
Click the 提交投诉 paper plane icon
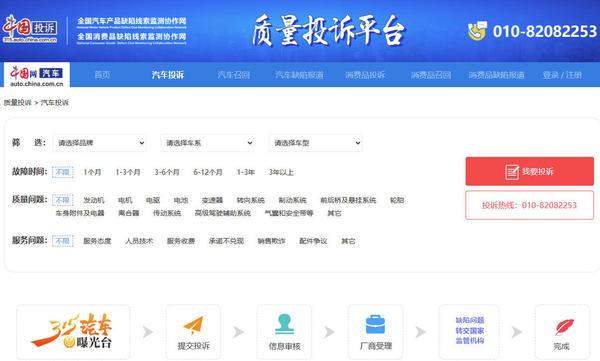point(193,325)
